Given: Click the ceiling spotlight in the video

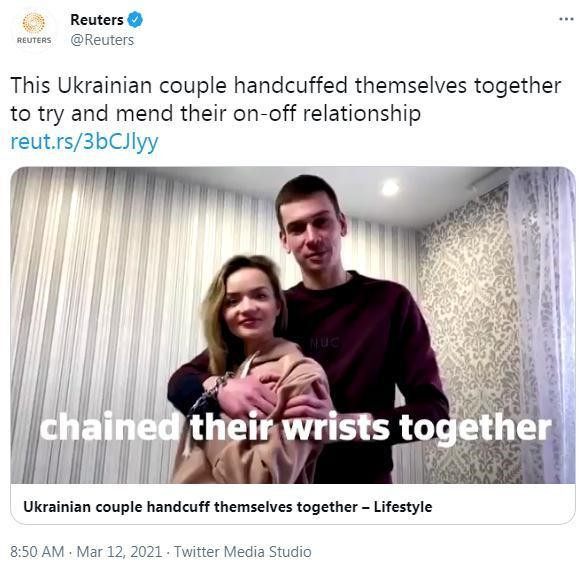Looking at the screenshot, I should pos(390,187).
